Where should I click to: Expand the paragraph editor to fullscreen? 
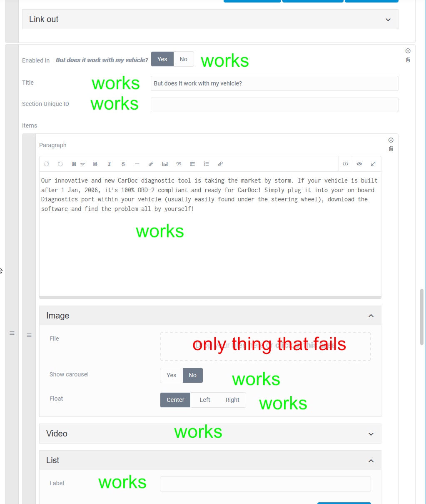(373, 164)
